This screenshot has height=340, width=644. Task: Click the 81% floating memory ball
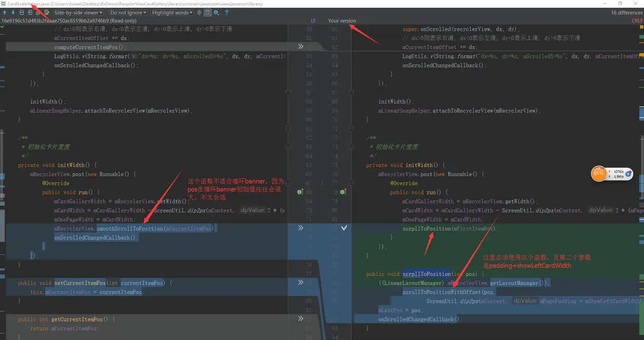(x=599, y=174)
